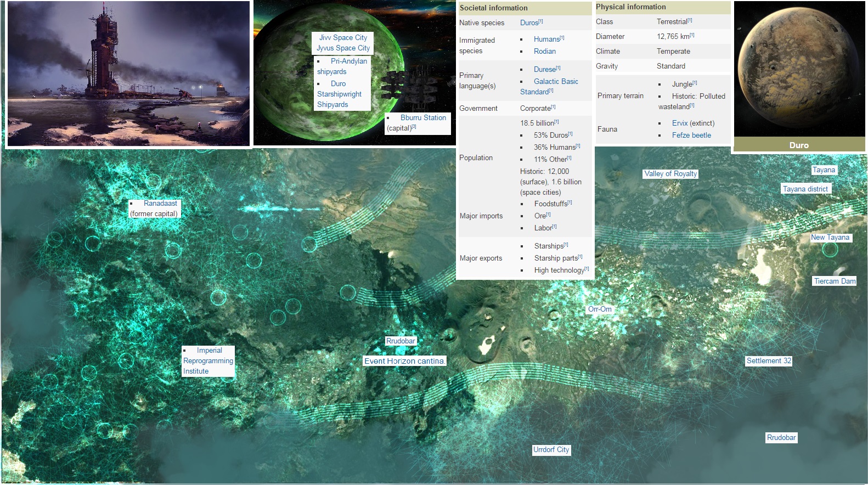Open the Valley of Royalty link
This screenshot has width=868, height=485.
(x=670, y=174)
